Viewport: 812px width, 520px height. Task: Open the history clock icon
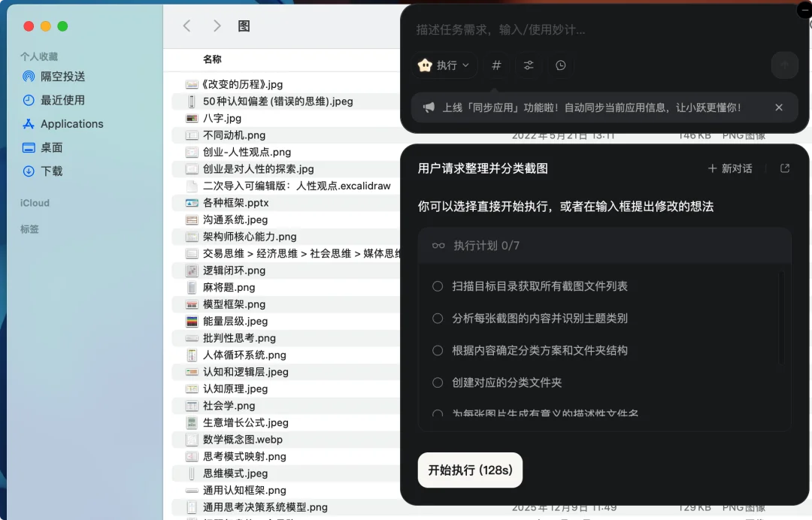click(560, 65)
